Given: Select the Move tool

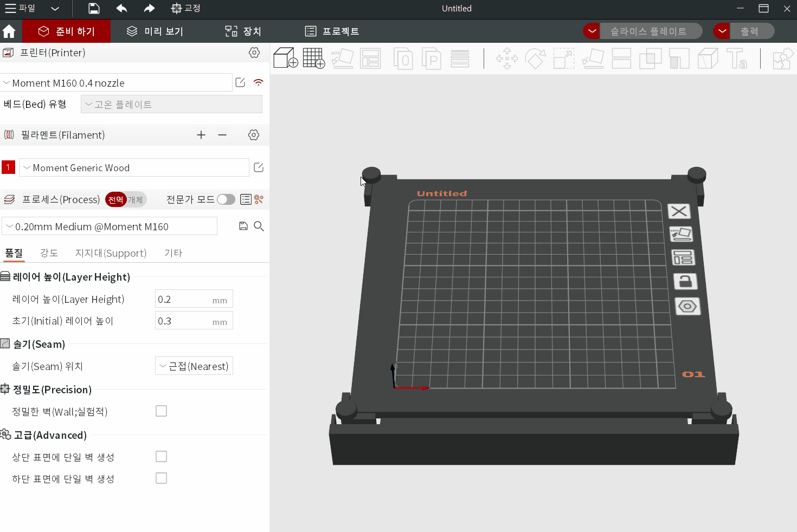Looking at the screenshot, I should click(507, 59).
